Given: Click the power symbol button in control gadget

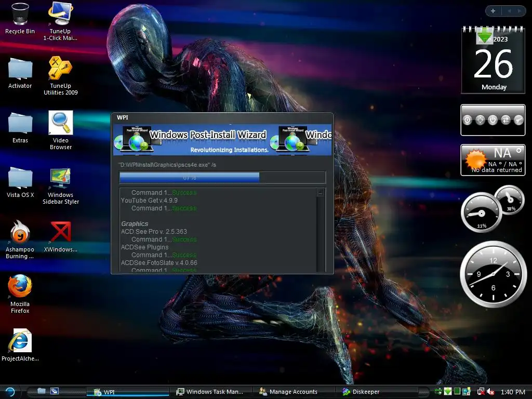Looking at the screenshot, I should pyautogui.click(x=493, y=120).
